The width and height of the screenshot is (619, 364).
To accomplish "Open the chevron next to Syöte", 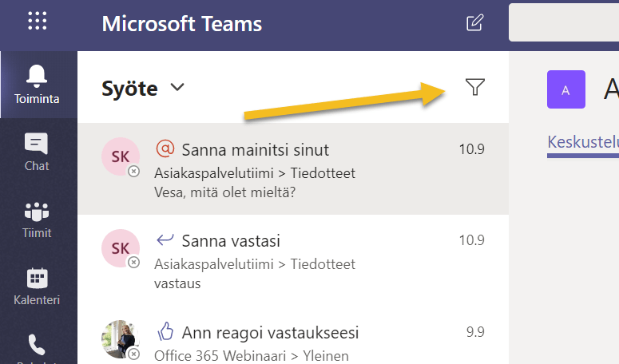I will coord(177,87).
